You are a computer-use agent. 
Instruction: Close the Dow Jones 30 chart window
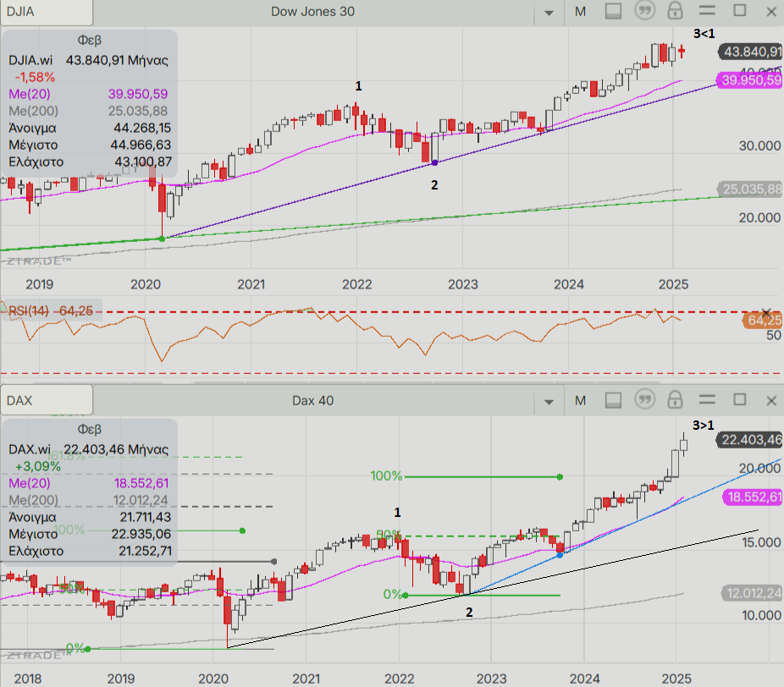tap(771, 12)
